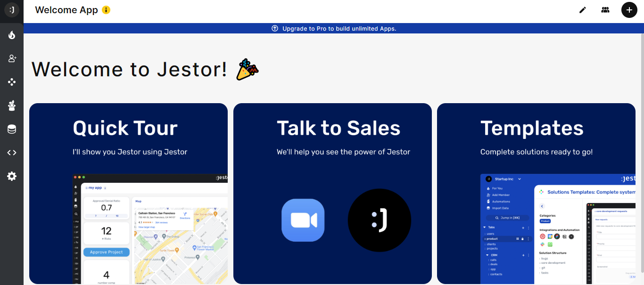644x285 pixels.
Task: Click 'Complete solutions ready to go!' text
Action: tap(537, 152)
